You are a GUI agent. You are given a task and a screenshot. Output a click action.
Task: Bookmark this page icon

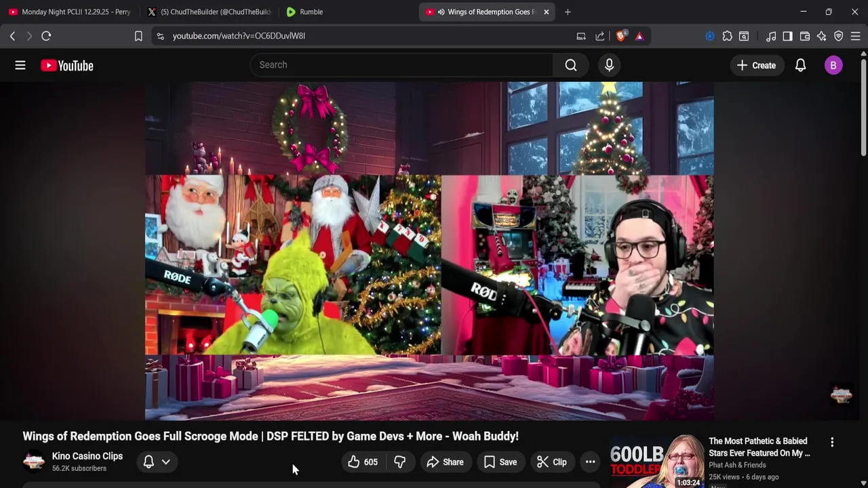(138, 36)
